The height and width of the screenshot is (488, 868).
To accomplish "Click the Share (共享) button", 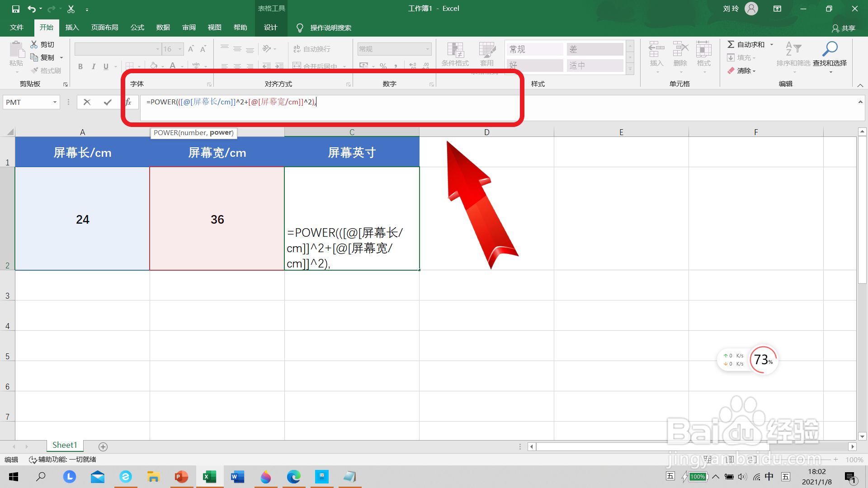I will coord(843,28).
